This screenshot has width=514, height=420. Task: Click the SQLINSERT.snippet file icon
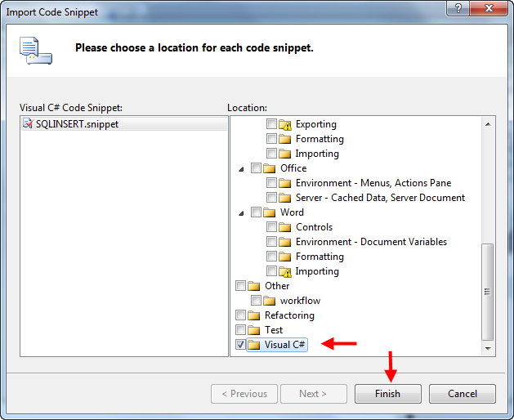point(28,124)
